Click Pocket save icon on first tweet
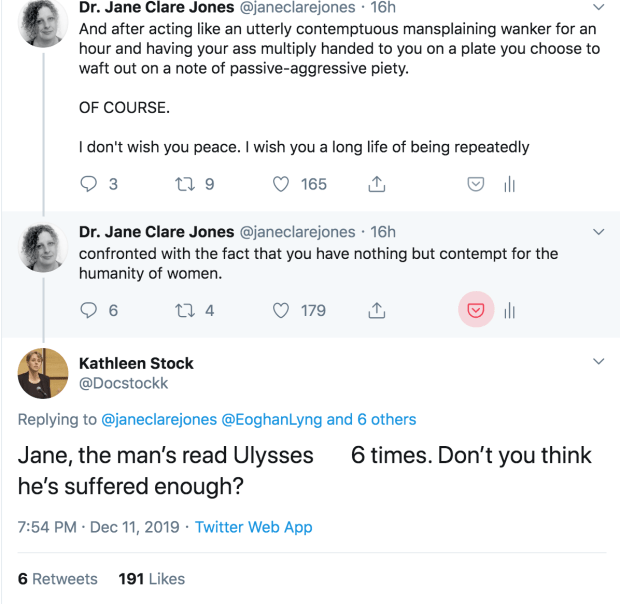 [x=477, y=184]
